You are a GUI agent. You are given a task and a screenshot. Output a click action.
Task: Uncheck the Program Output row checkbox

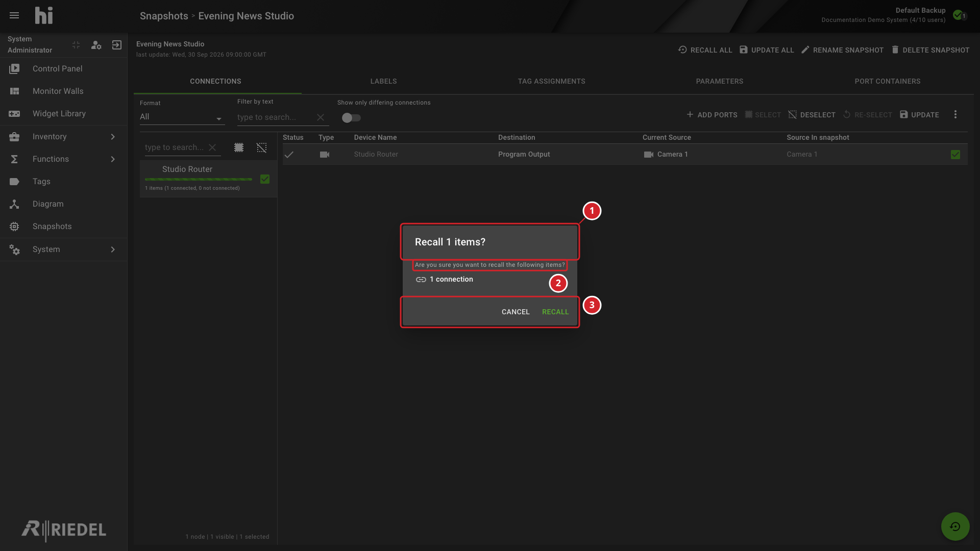click(955, 155)
